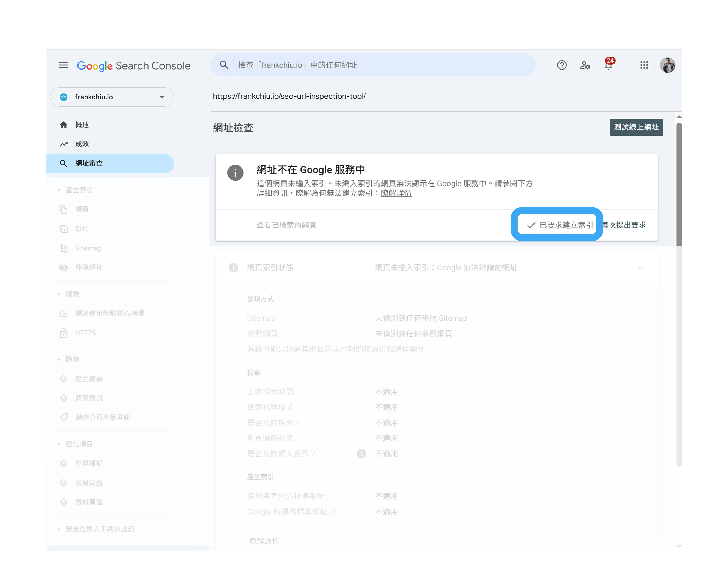This screenshot has width=728, height=588.
Task: Open the hamburger main menu
Action: [x=63, y=65]
